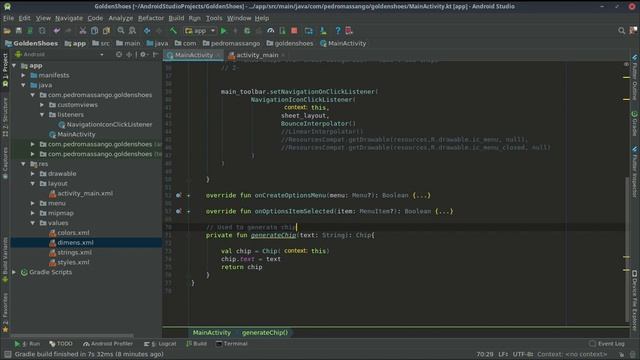Open the Run tool window

[x=27, y=344]
